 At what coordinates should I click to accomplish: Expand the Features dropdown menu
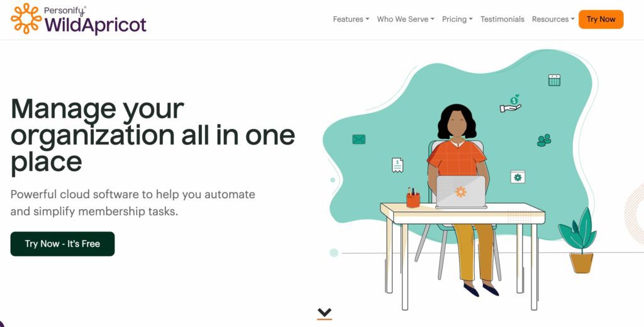(351, 19)
